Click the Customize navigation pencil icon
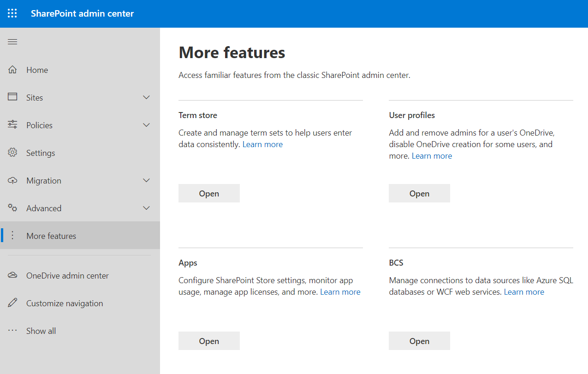The width and height of the screenshot is (588, 374). (12, 303)
